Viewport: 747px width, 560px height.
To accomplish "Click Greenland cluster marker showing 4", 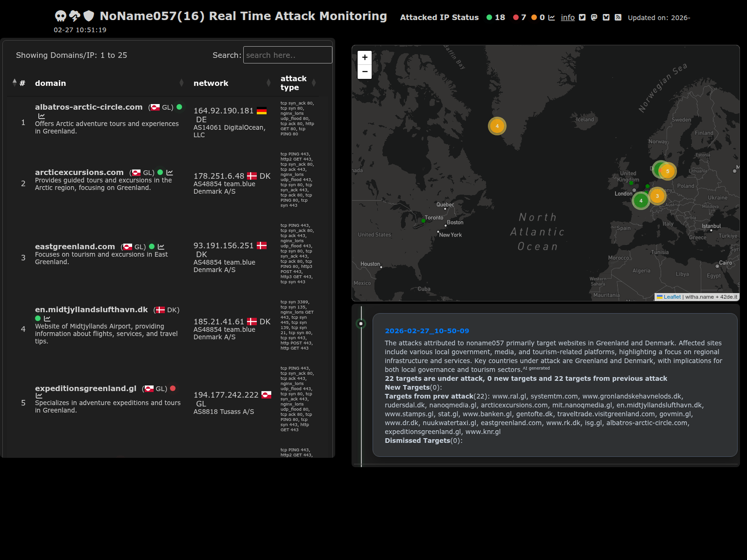I will (497, 126).
